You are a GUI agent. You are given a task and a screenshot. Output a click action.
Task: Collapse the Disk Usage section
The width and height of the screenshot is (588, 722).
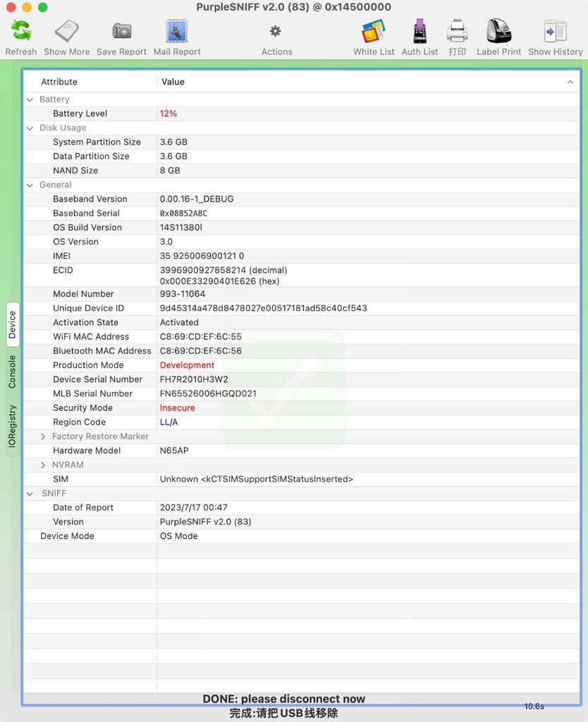(x=30, y=128)
